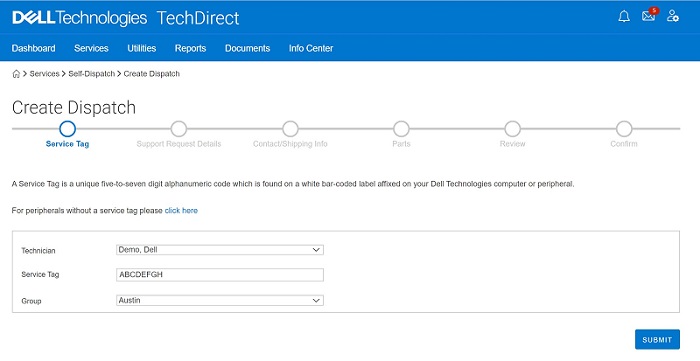Open the notifications bell icon

(624, 17)
